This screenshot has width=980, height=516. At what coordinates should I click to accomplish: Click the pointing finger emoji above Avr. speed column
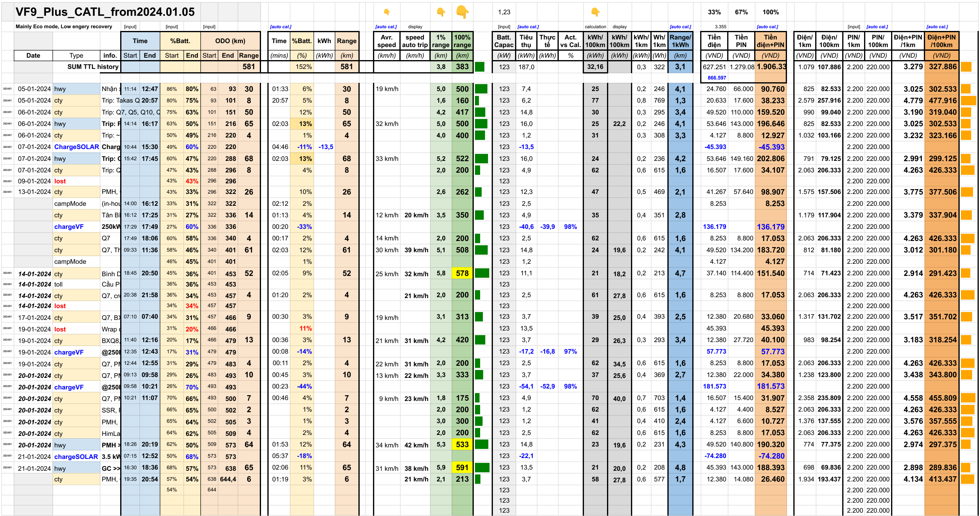coord(387,12)
